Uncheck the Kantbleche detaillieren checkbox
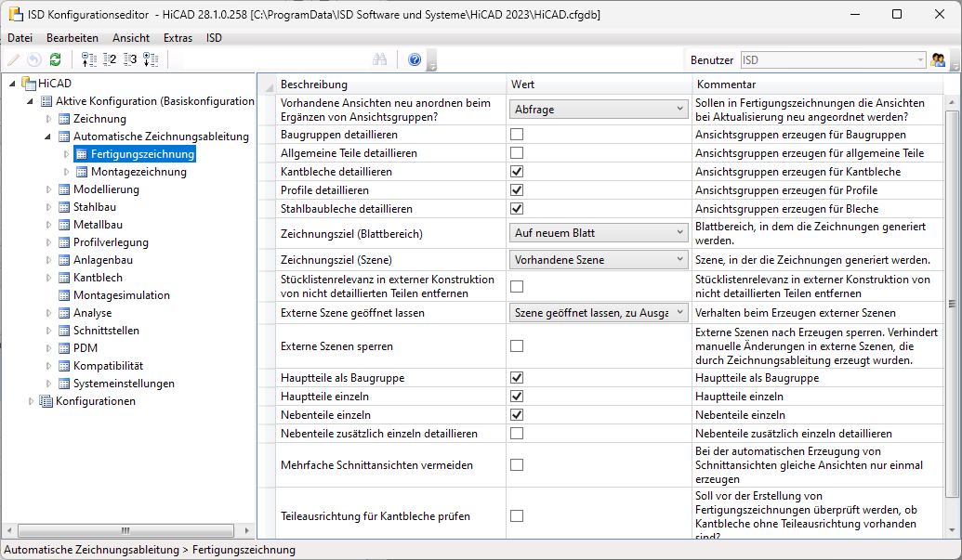Screen dimensions: 962x560 [517, 172]
